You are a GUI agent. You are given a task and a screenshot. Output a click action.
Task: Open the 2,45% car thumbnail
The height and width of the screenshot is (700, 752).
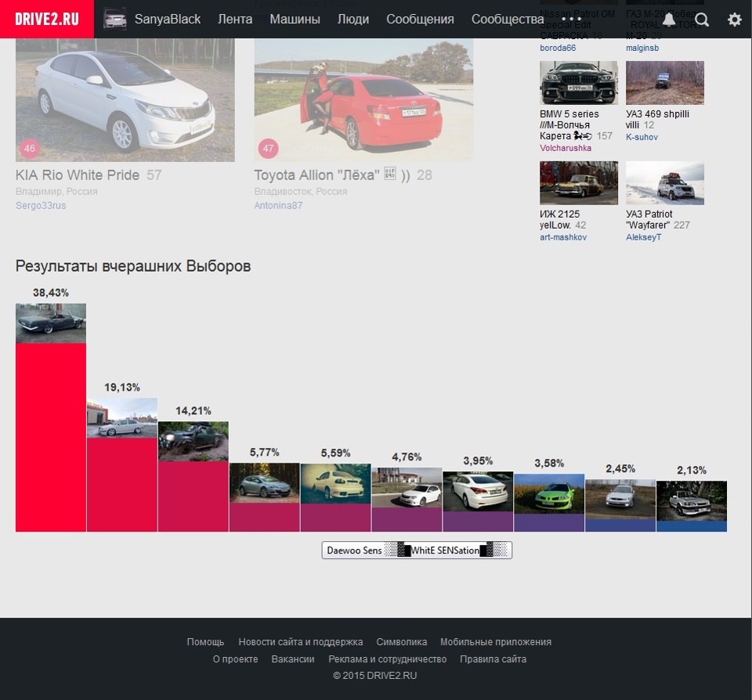pyautogui.click(x=620, y=499)
